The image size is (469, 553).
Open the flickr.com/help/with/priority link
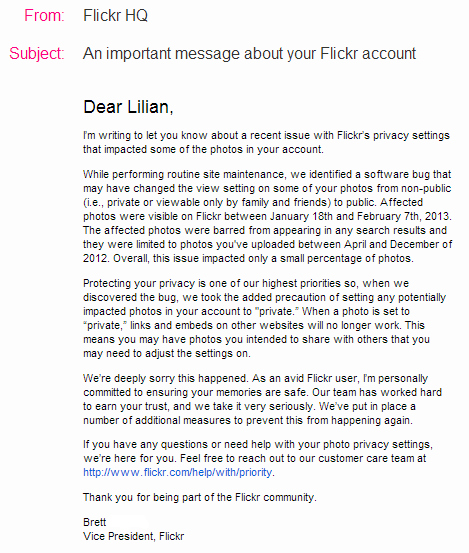(178, 472)
